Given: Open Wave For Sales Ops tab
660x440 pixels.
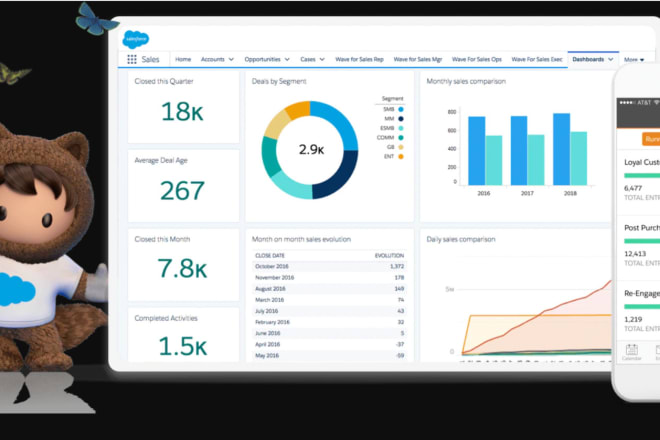Looking at the screenshot, I should click(x=477, y=59).
